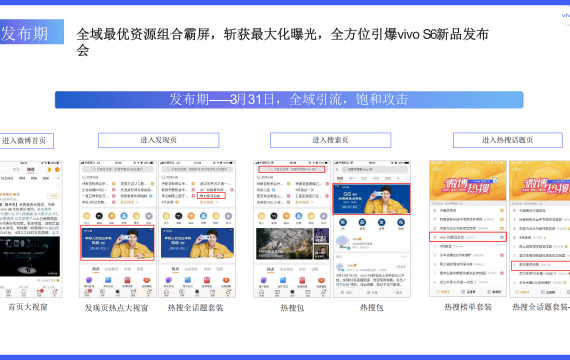Click the back arrow in second 热搜包 screenshot
Image resolution: width=570 pixels, height=360 pixels.
[337, 169]
